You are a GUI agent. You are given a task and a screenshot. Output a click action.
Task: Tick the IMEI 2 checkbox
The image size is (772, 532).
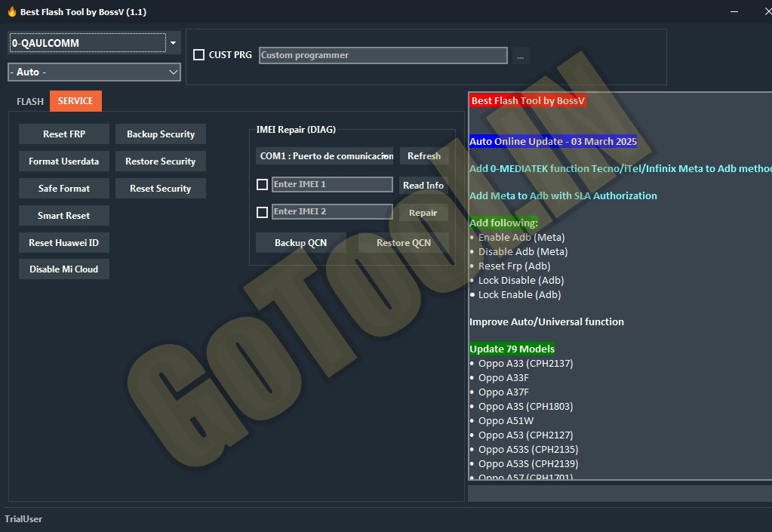[262, 212]
